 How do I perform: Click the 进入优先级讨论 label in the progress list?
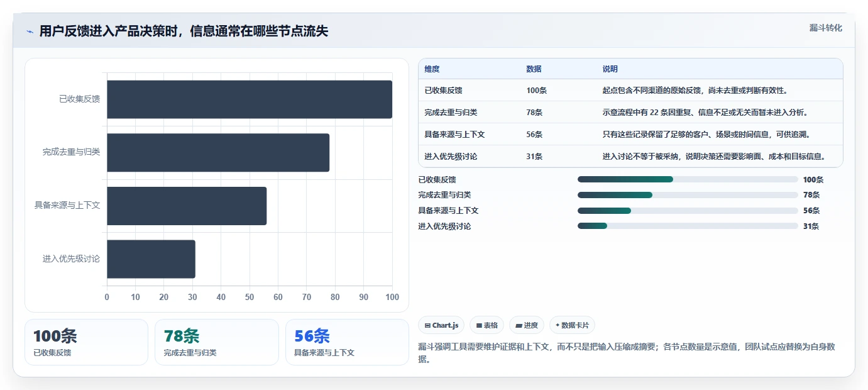coord(444,226)
